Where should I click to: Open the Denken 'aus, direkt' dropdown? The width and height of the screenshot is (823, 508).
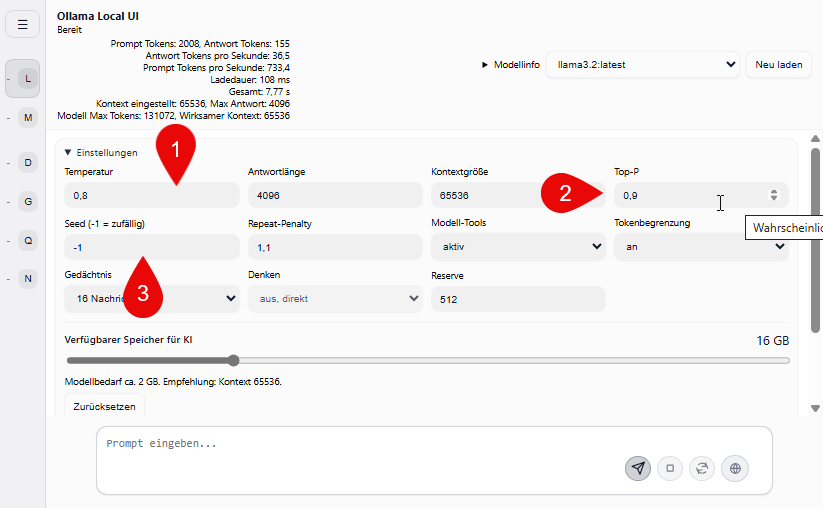[x=334, y=298]
